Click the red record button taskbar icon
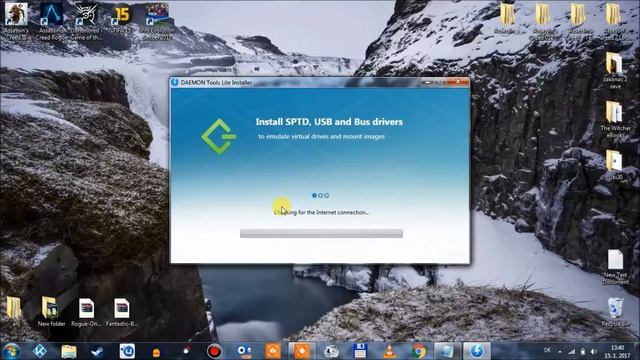The width and height of the screenshot is (640, 360). [x=214, y=351]
